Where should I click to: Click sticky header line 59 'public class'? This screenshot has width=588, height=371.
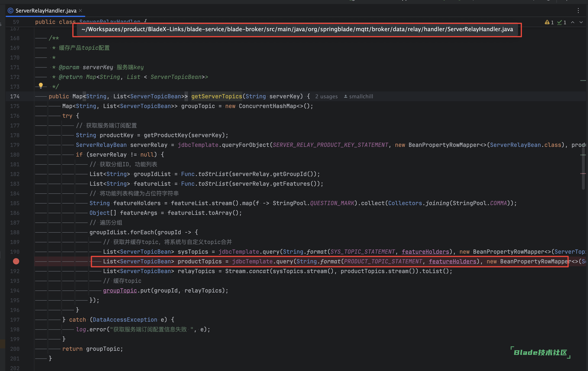click(x=55, y=22)
